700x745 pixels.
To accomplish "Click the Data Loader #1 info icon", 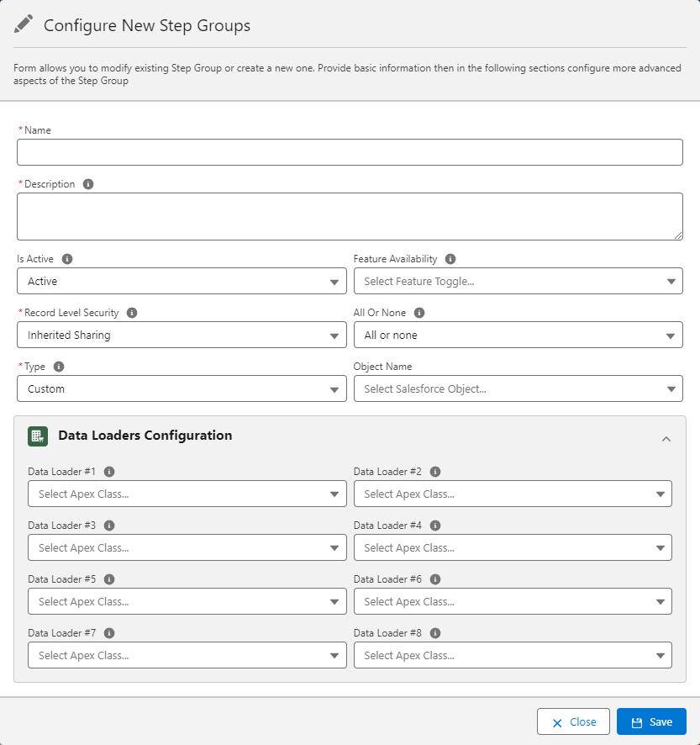I will point(109,472).
